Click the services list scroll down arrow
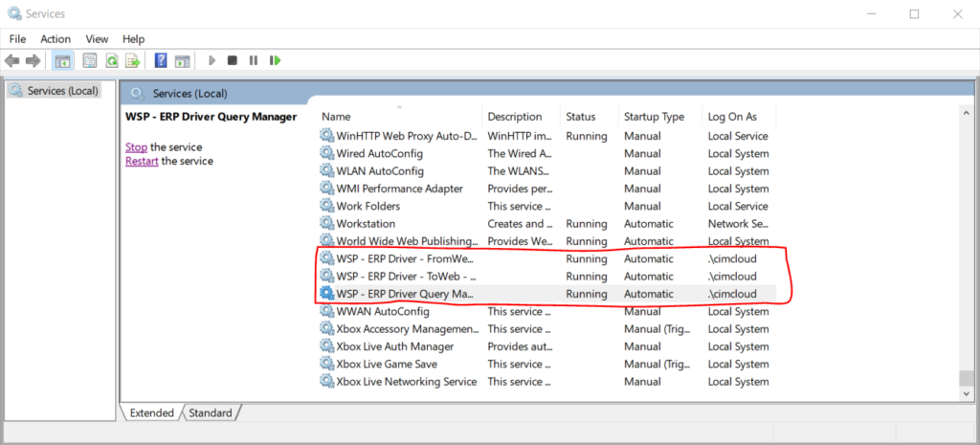 (x=967, y=394)
